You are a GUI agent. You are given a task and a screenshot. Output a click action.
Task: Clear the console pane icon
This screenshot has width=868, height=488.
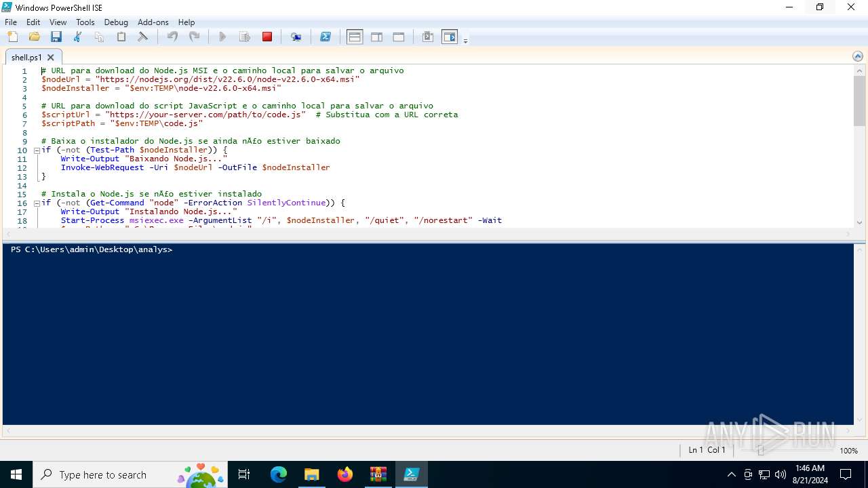coord(142,37)
